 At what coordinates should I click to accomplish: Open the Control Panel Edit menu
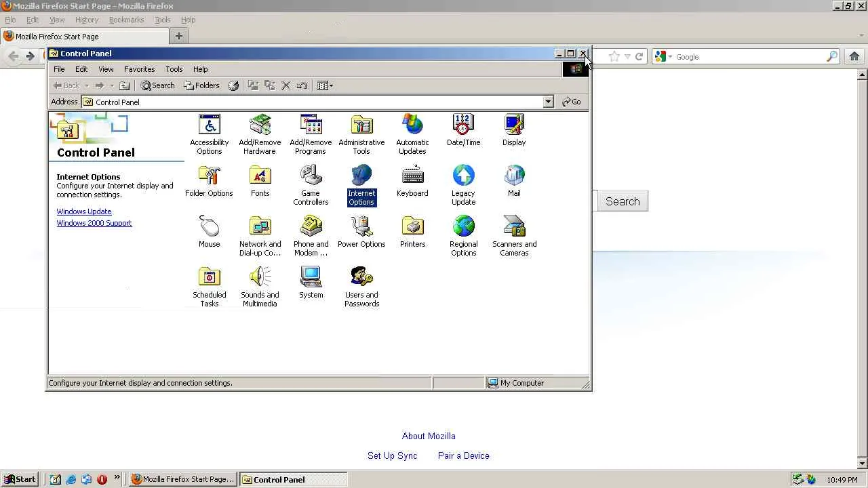click(x=81, y=69)
